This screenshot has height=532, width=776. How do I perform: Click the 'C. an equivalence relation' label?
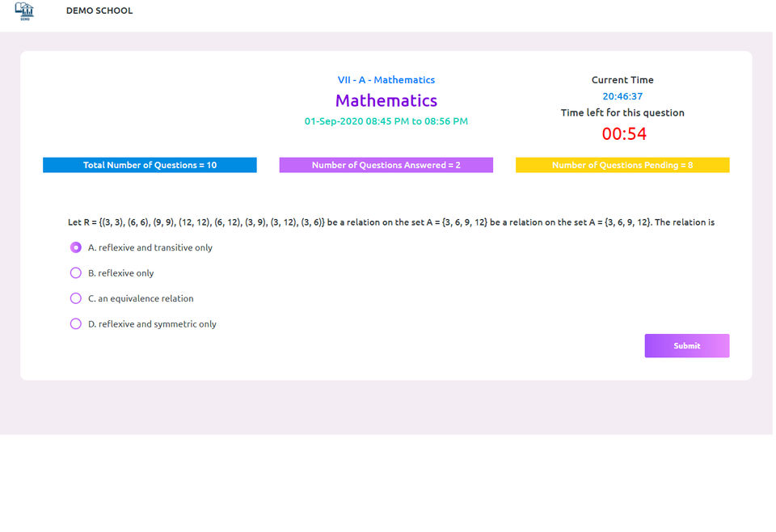[141, 298]
